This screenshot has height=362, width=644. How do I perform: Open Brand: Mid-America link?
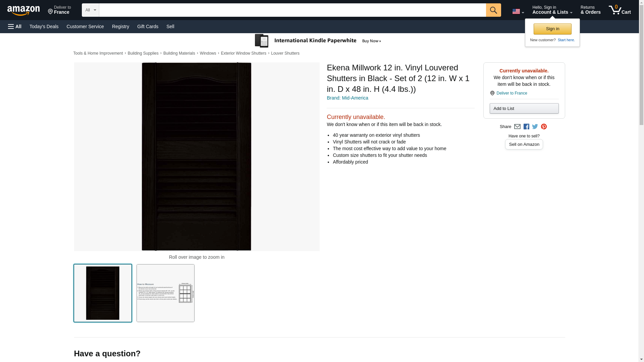(347, 98)
